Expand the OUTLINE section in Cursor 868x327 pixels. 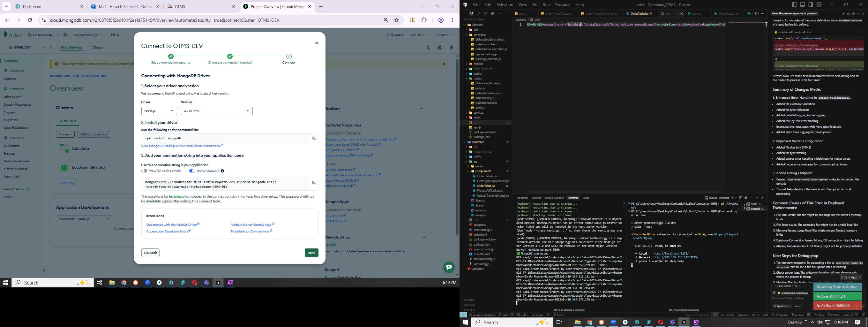(469, 300)
